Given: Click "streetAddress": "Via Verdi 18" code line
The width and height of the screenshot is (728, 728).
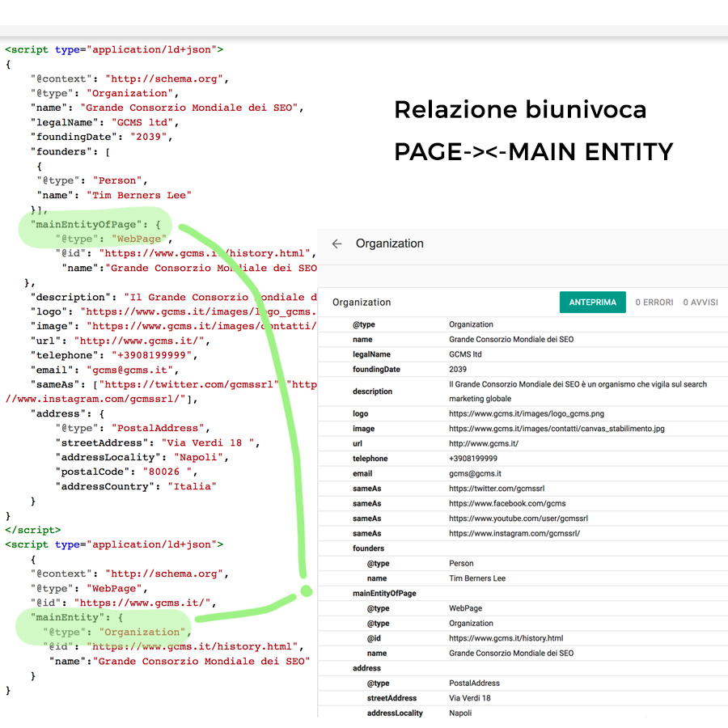Looking at the screenshot, I should click(158, 443).
